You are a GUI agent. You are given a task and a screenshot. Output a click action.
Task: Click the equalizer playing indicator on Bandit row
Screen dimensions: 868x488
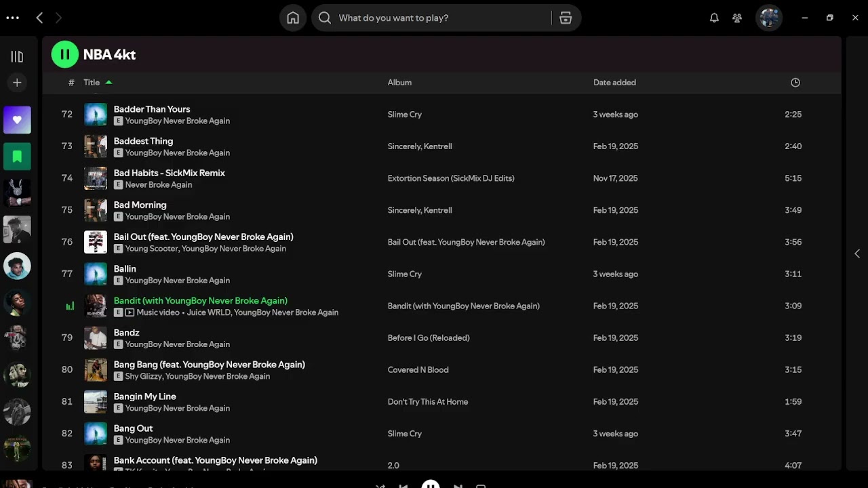[70, 306]
